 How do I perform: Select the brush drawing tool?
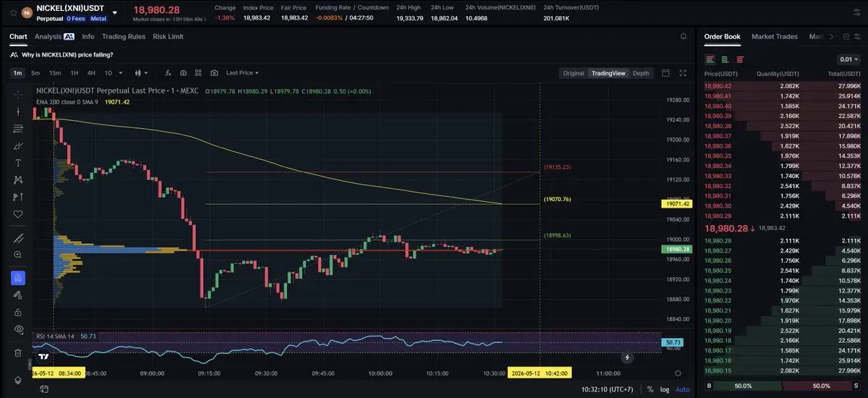[18, 145]
